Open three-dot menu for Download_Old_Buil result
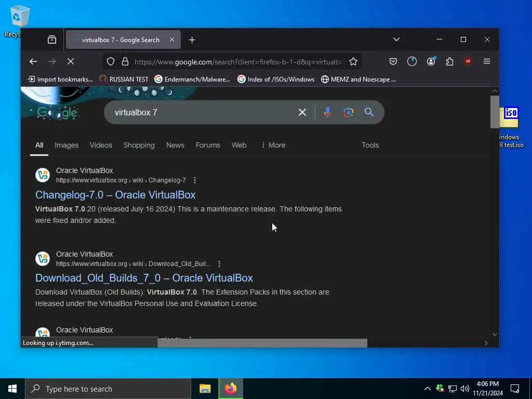Image resolution: width=532 pixels, height=399 pixels. coord(219,263)
